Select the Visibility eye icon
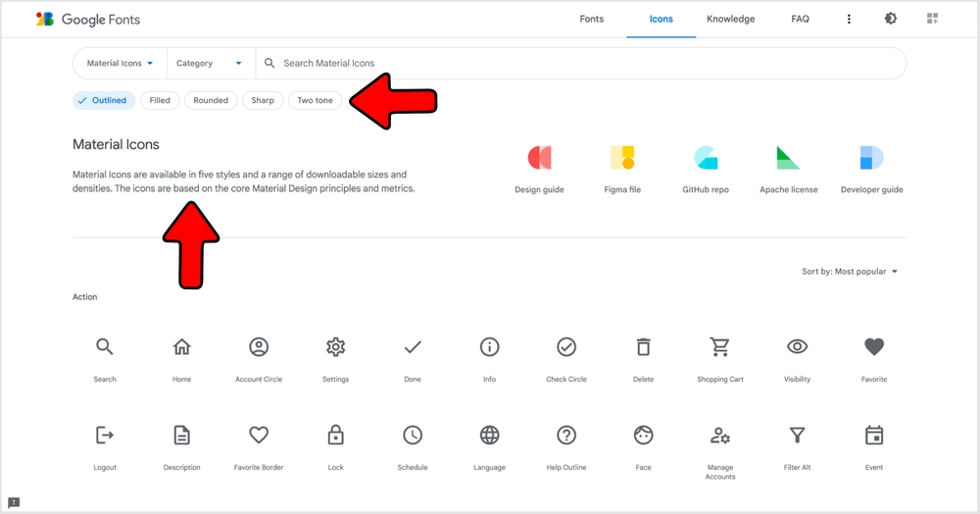 pyautogui.click(x=797, y=346)
